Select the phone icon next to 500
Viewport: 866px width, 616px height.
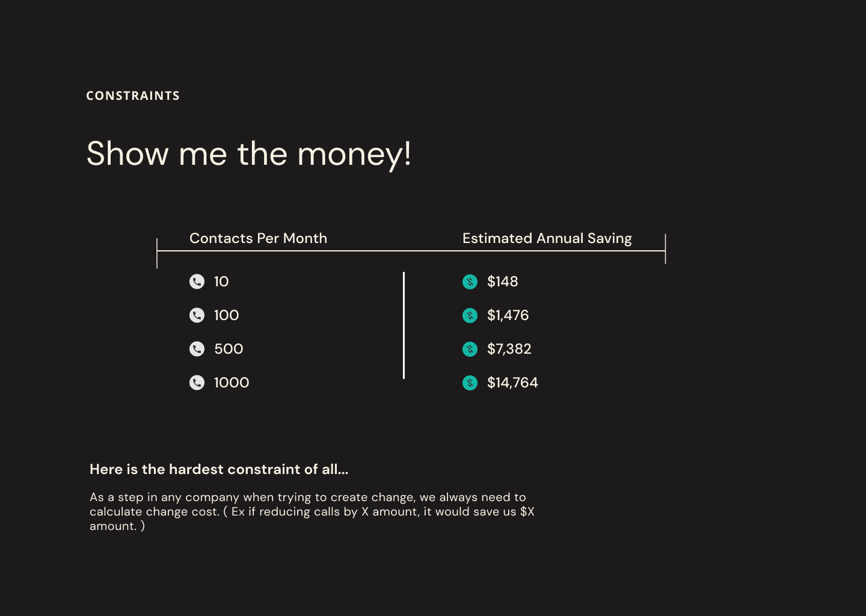(x=197, y=349)
